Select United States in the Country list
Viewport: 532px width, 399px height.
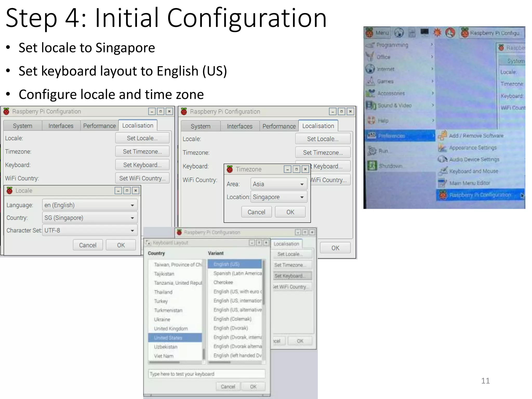tap(175, 338)
